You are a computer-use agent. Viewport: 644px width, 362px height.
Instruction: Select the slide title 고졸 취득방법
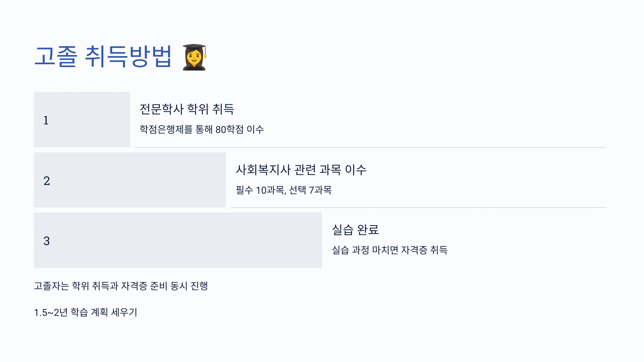(x=103, y=56)
